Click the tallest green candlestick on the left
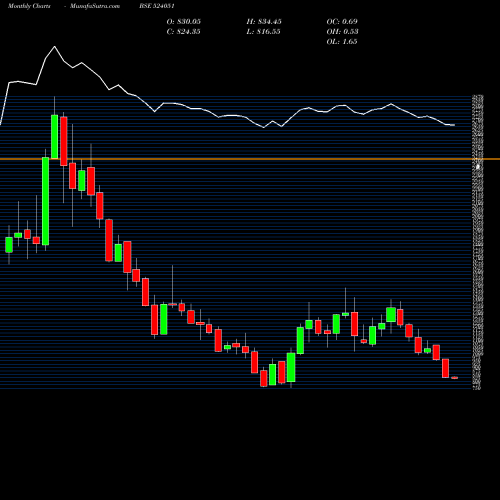500x500 pixels. [x=45, y=201]
